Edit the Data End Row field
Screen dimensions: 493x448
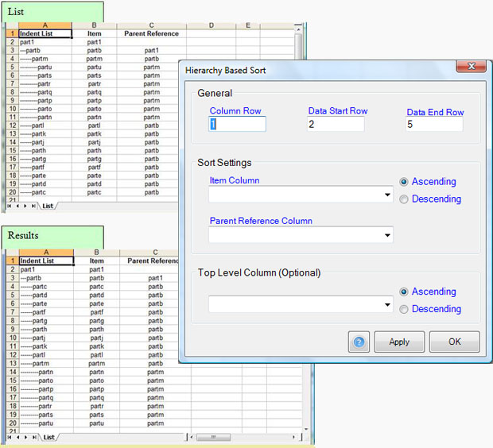434,125
